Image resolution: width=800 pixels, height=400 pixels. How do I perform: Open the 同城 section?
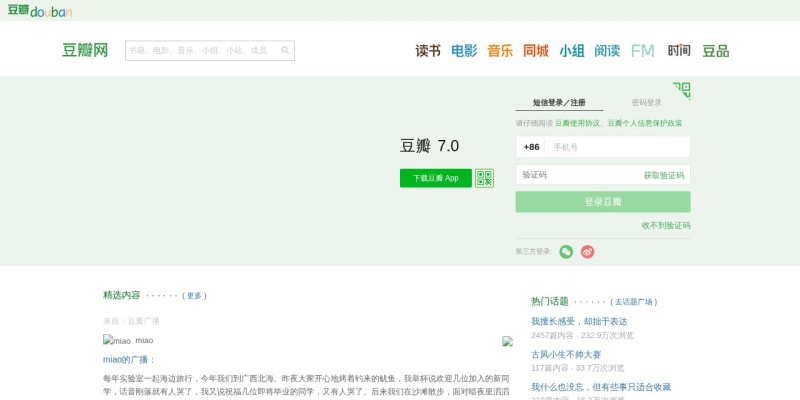pyautogui.click(x=535, y=51)
